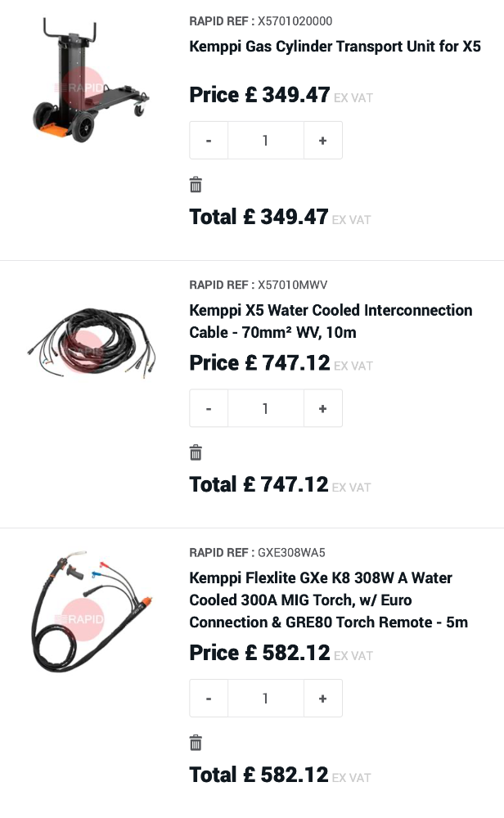Open the Kemppi Gas Cylinder Transport Unit link
This screenshot has width=504, height=818.
(x=335, y=46)
